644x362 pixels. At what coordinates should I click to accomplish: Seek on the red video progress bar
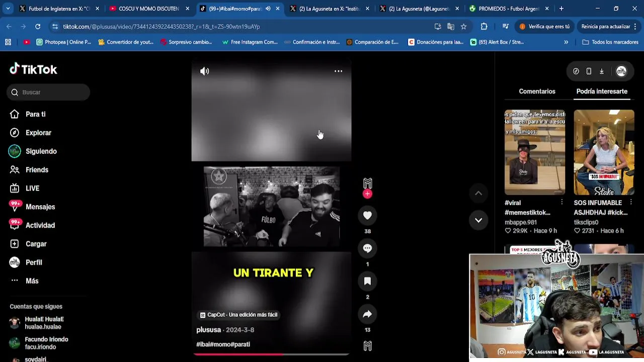[x=271, y=354]
